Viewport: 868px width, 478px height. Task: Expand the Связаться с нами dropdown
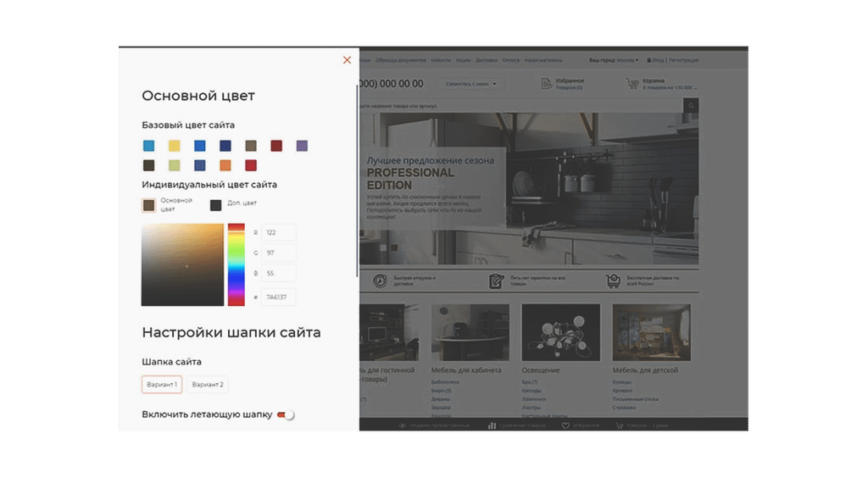pyautogui.click(x=471, y=84)
